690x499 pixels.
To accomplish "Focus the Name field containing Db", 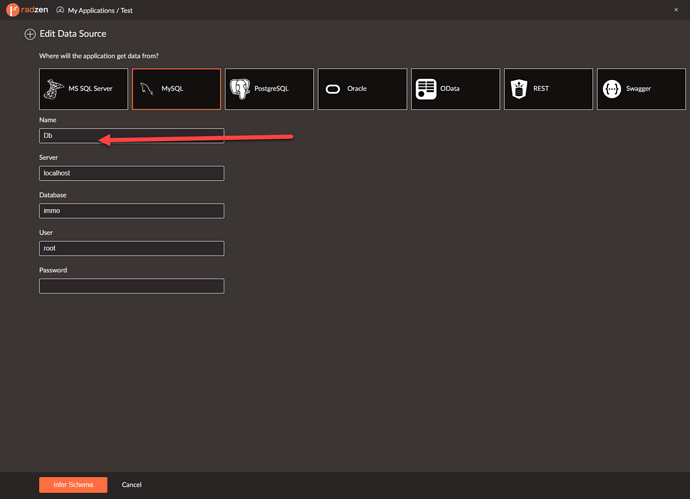I will pyautogui.click(x=132, y=136).
